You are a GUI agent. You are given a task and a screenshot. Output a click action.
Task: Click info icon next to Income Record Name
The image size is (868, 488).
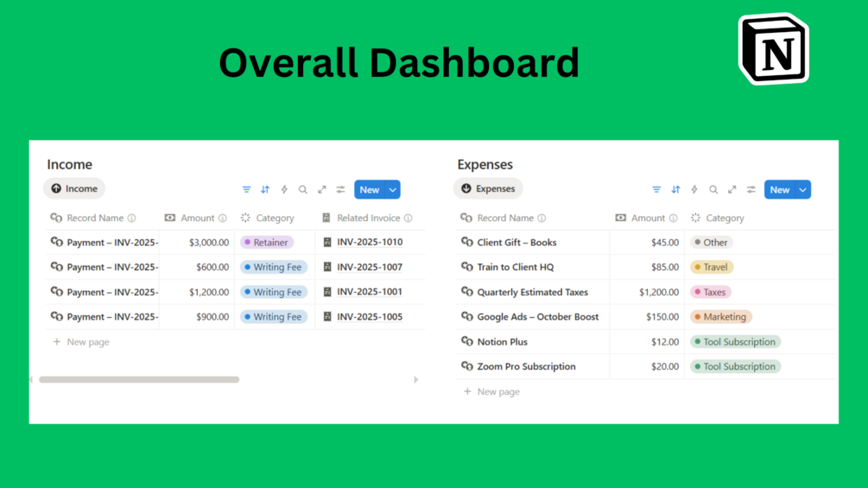click(132, 218)
